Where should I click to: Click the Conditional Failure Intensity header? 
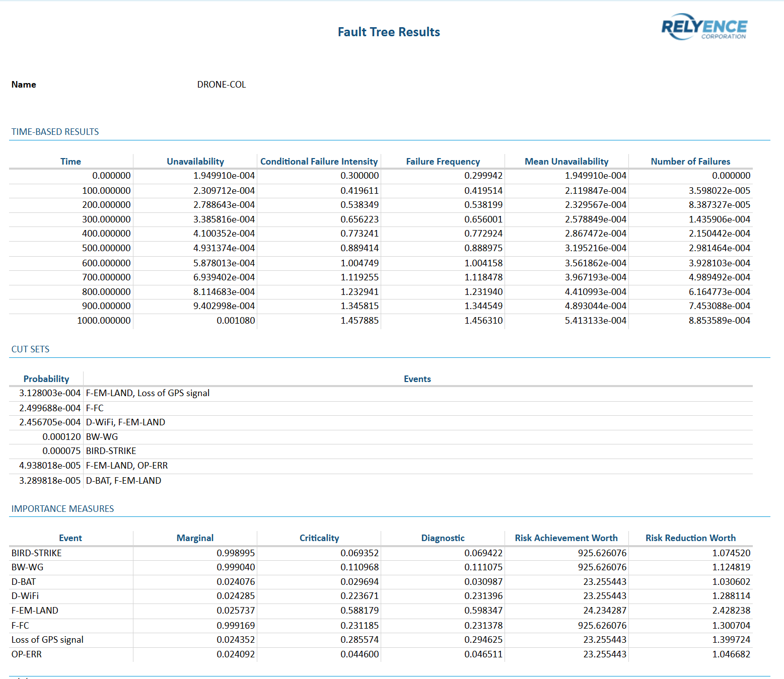[319, 161]
